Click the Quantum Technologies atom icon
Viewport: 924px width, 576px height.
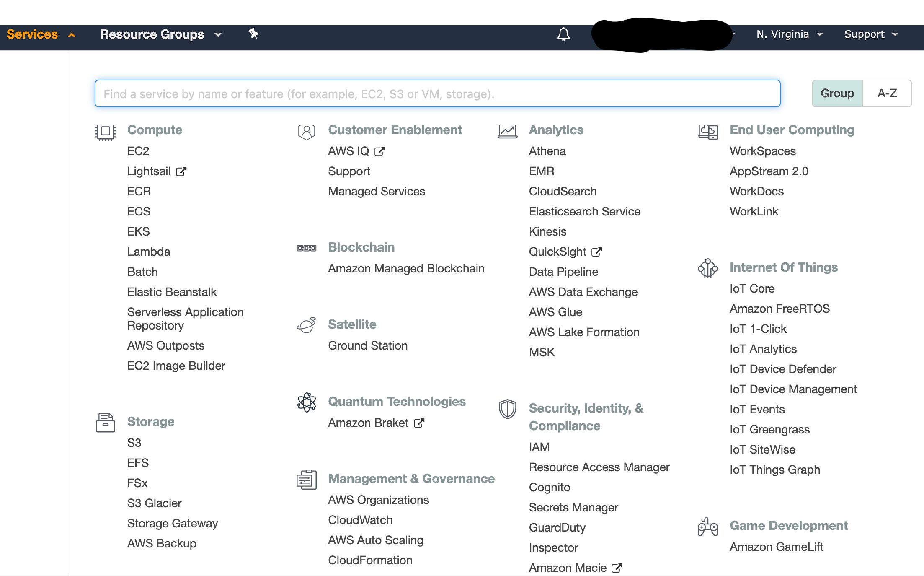307,402
